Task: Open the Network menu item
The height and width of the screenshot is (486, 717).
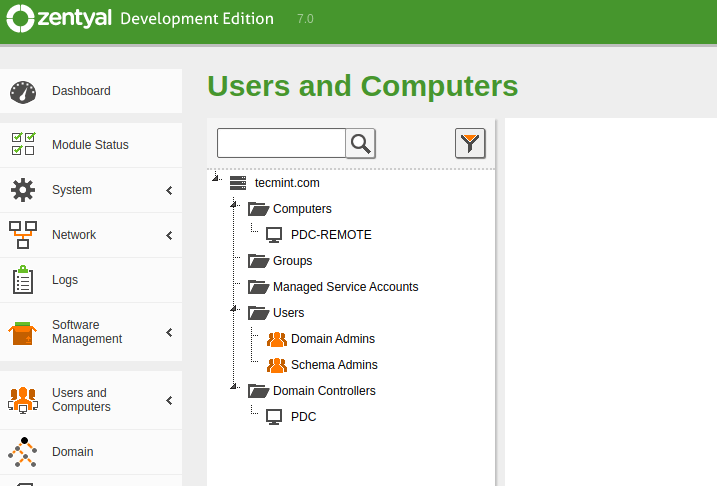Action: [x=91, y=235]
